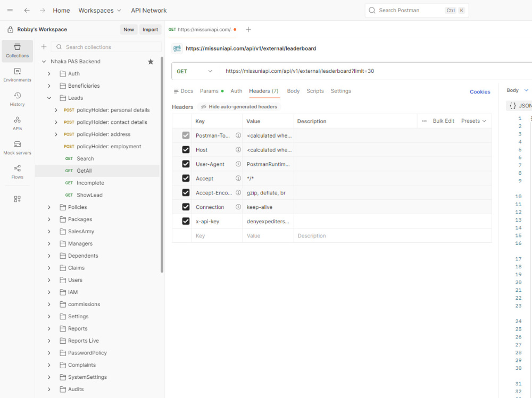Open the APIs sidebar panel

[18, 124]
